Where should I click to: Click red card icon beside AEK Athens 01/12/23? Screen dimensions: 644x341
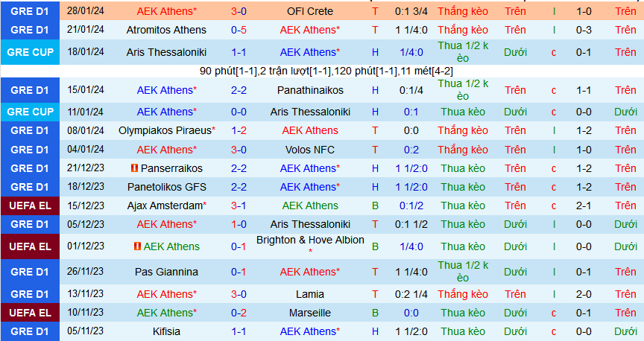click(x=138, y=246)
